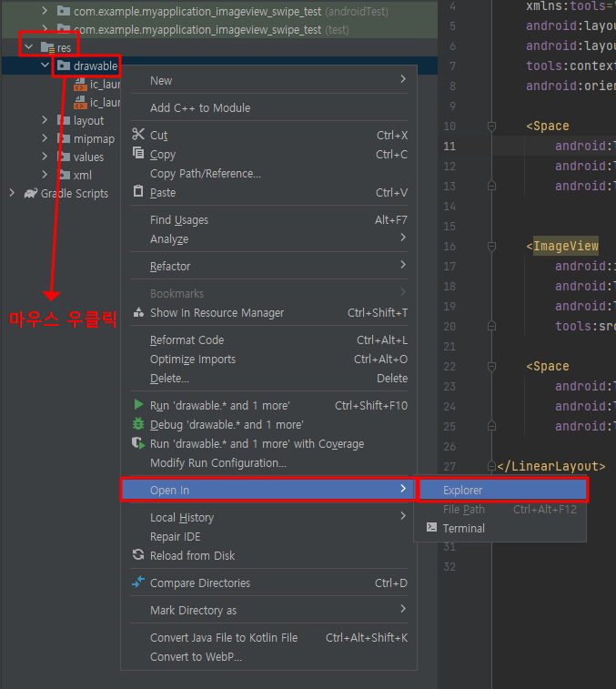
Task: Expand the xml folder arrow
Action: (45, 175)
